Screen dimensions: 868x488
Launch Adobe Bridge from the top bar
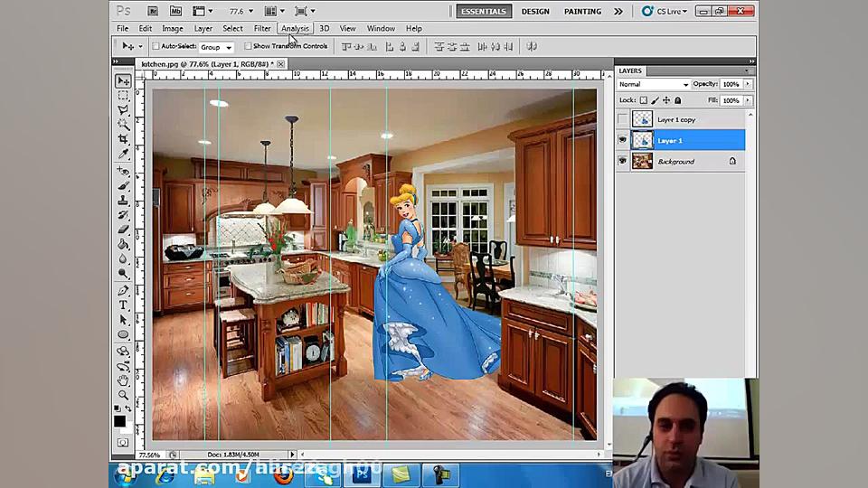[152, 11]
